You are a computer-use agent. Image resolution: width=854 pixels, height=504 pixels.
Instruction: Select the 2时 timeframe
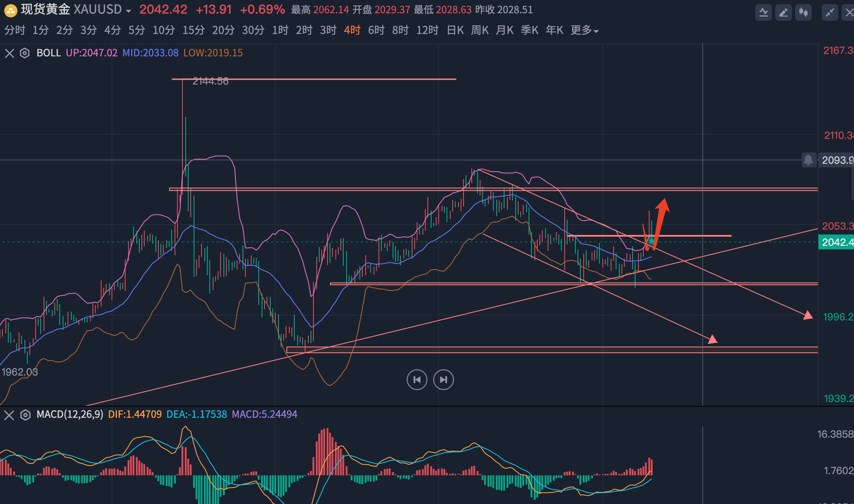[304, 30]
